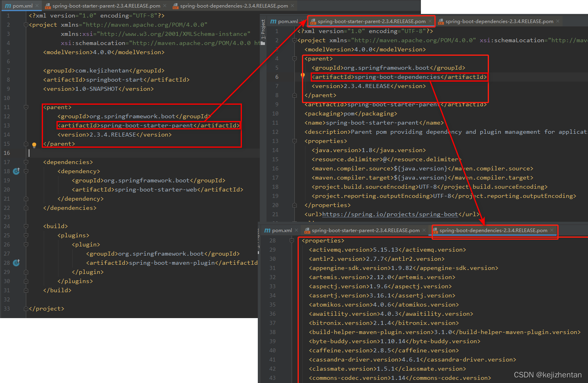
Task: Click spring-boot-starter-web artifactId on line 20
Action: point(158,190)
